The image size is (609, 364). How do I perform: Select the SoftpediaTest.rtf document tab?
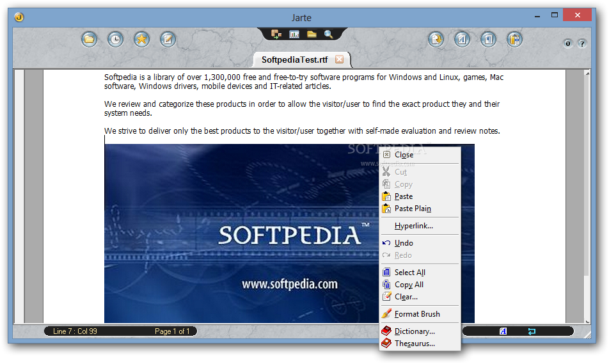(294, 59)
